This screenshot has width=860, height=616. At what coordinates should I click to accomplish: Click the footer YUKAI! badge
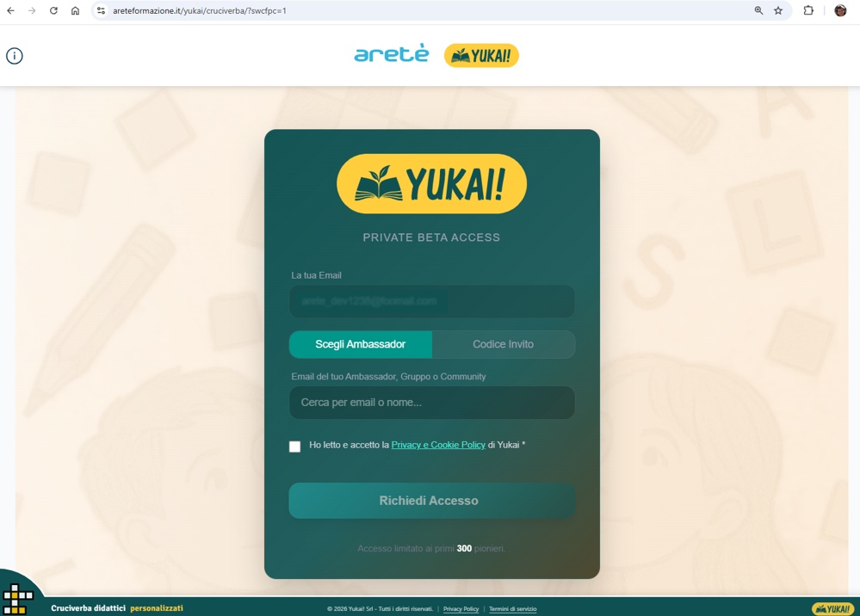click(832, 609)
